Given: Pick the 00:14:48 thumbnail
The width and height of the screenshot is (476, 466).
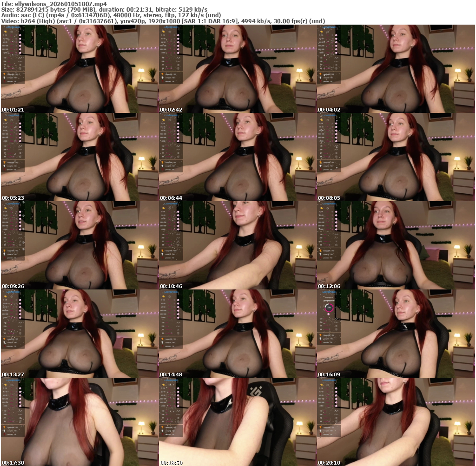Looking at the screenshot, I should (x=238, y=334).
